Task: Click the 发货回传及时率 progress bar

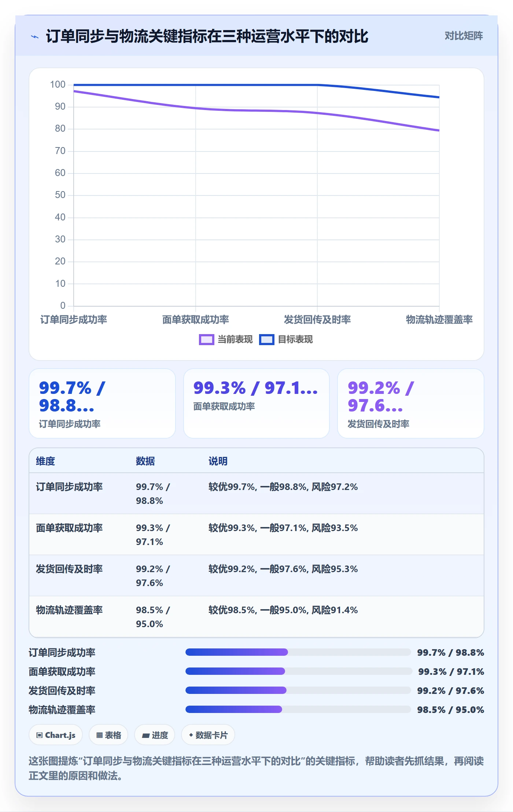Action: (298, 690)
